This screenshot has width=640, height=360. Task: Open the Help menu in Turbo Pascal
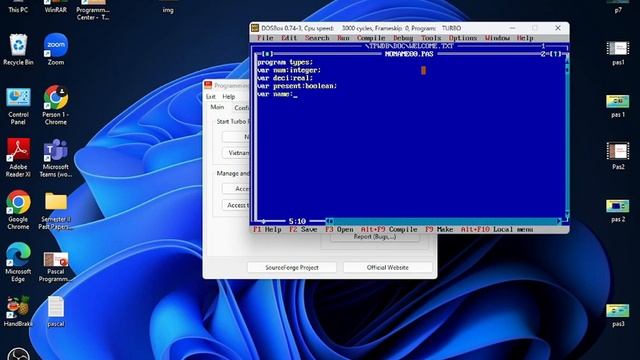pos(525,38)
